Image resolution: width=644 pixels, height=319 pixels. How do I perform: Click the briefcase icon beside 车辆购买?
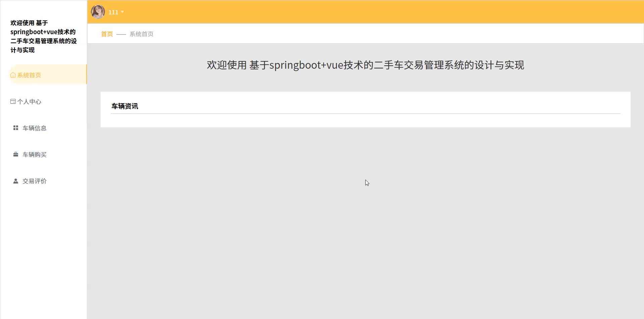click(x=16, y=154)
